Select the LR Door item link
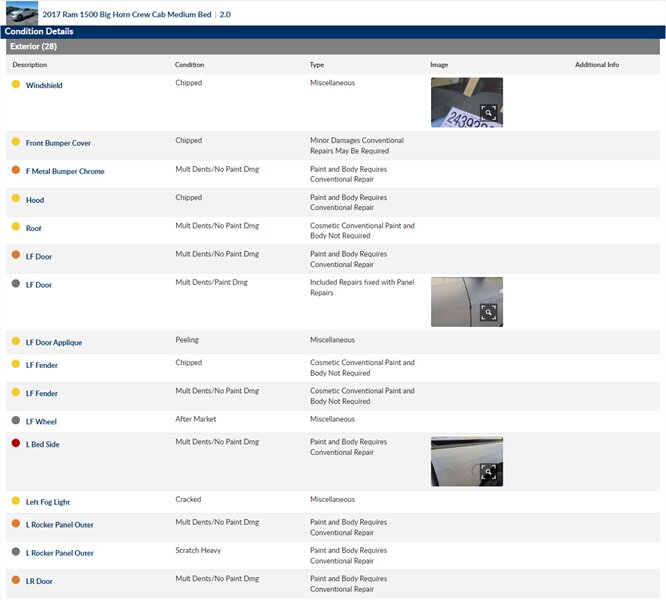The image size is (666, 600). [39, 581]
